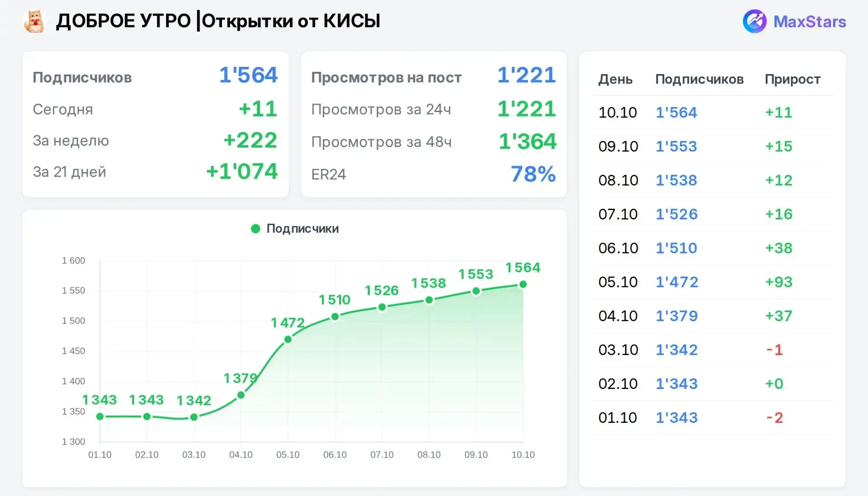This screenshot has width=868, height=496.
Task: Click the cat channel avatar icon
Action: click(x=34, y=21)
